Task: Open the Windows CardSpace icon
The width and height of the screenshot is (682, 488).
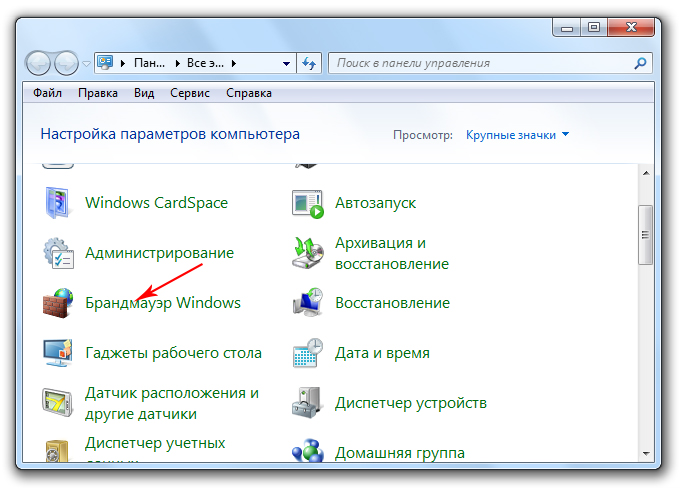Action: (57, 203)
